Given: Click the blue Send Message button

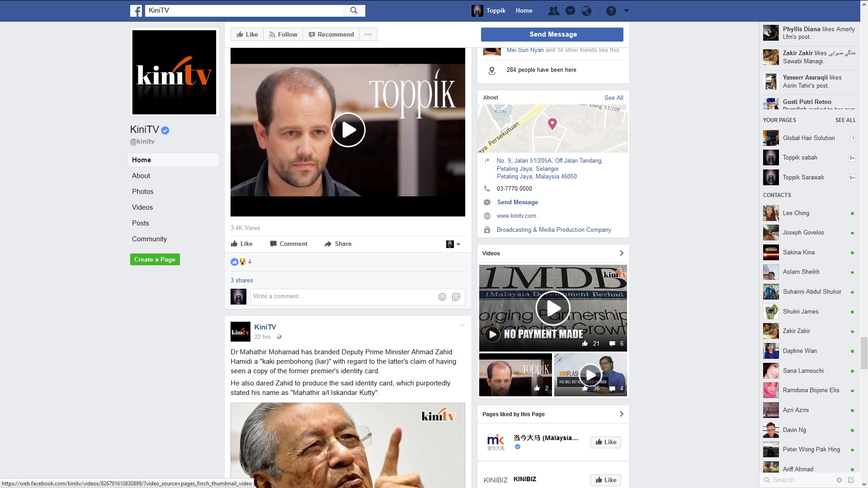Looking at the screenshot, I should [552, 34].
